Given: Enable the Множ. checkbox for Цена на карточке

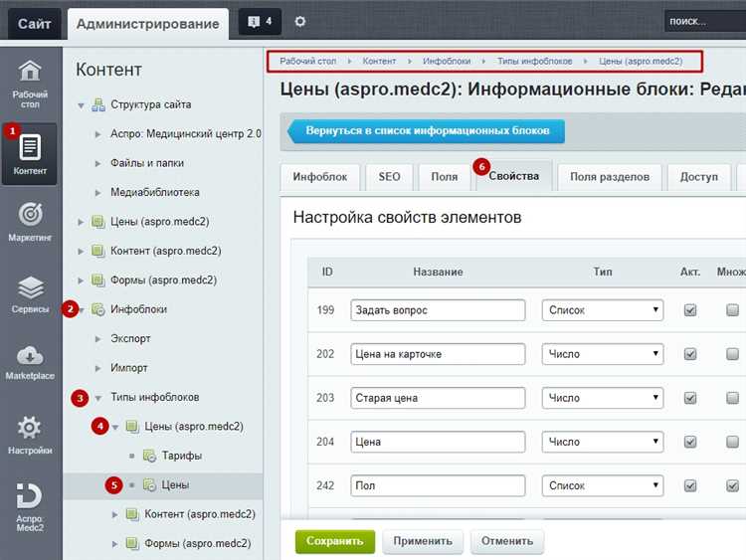Looking at the screenshot, I should pyautogui.click(x=733, y=354).
